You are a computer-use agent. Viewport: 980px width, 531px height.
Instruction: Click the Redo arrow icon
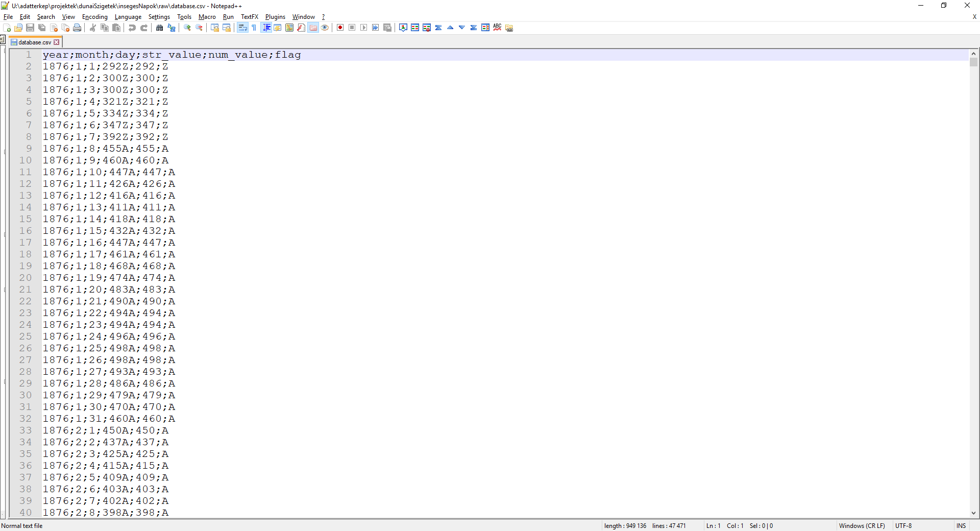click(x=144, y=28)
